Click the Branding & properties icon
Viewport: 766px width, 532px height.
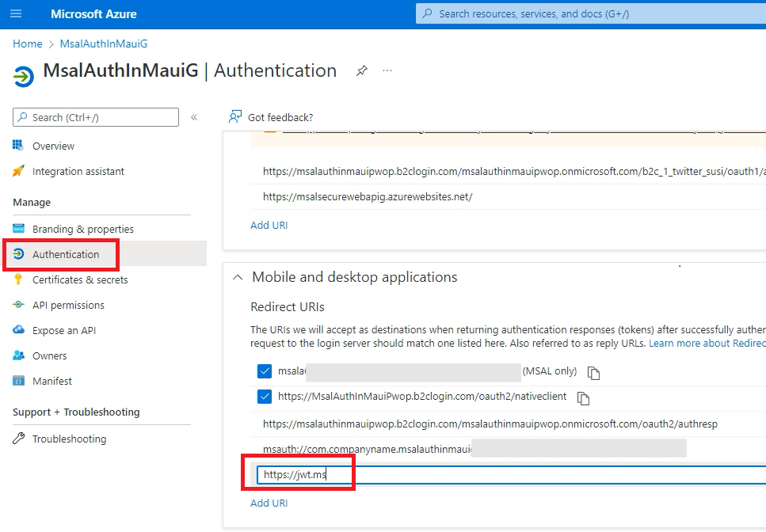[18, 228]
